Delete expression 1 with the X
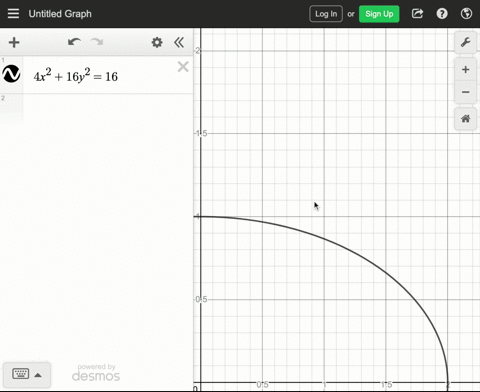Viewport: 480px width, 392px height. tap(183, 67)
